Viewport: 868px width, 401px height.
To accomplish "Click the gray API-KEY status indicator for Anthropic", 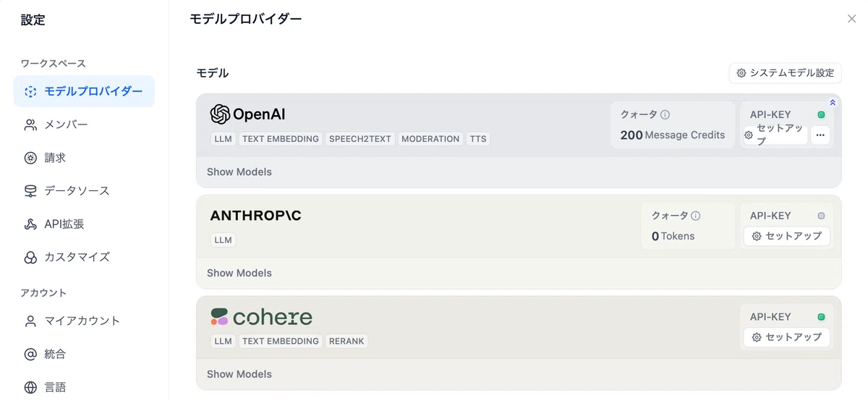I will pyautogui.click(x=821, y=216).
